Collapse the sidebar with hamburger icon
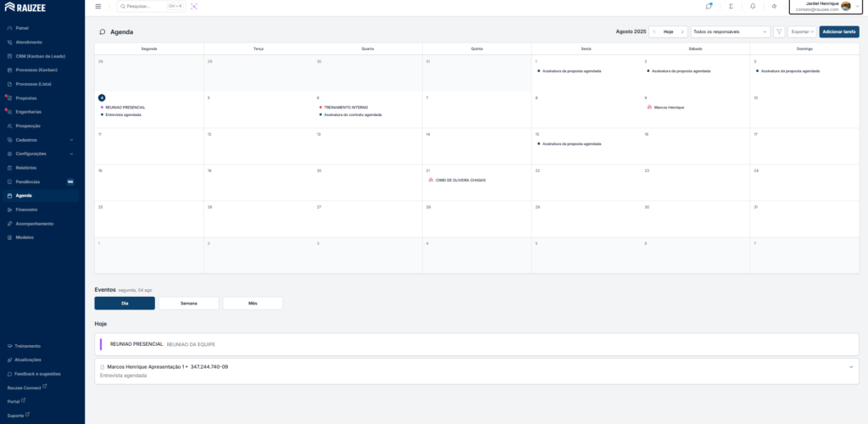 click(97, 6)
